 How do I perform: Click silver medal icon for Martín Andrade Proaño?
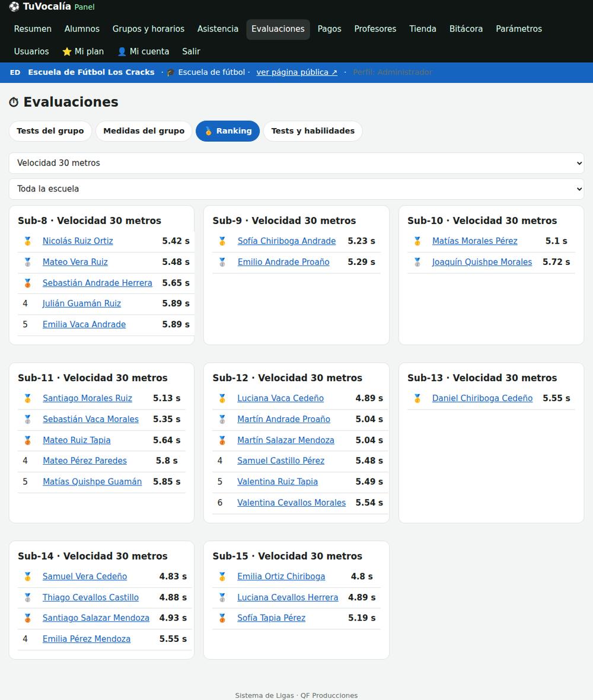pos(222,419)
